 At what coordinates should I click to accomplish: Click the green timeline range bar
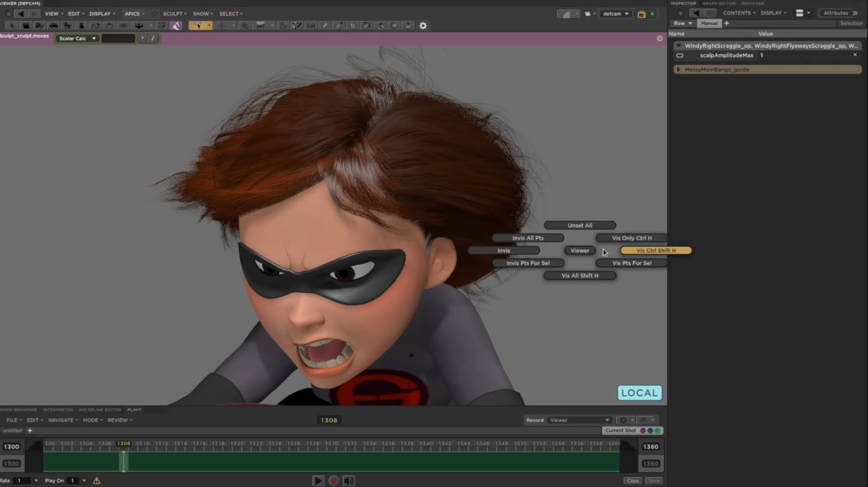pos(332,461)
